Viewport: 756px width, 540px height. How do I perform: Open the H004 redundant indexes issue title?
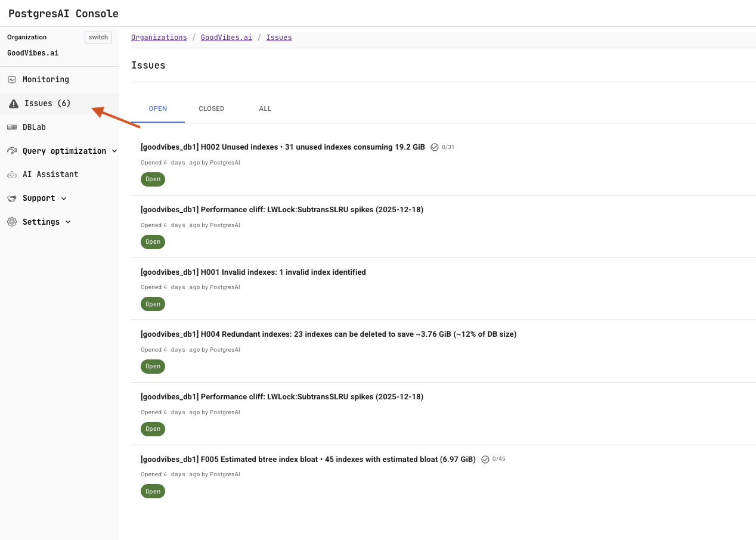[329, 334]
